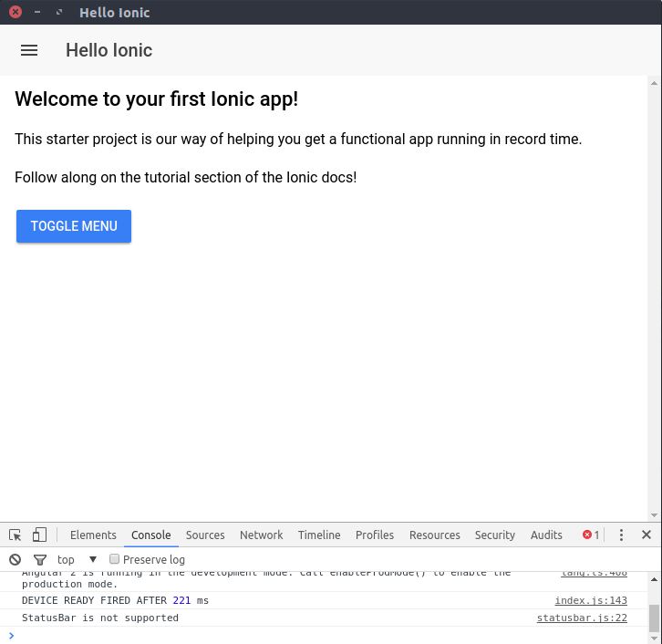Image resolution: width=662 pixels, height=644 pixels.
Task: Click the 'StatusBar is not supported' log line
Action: point(100,618)
